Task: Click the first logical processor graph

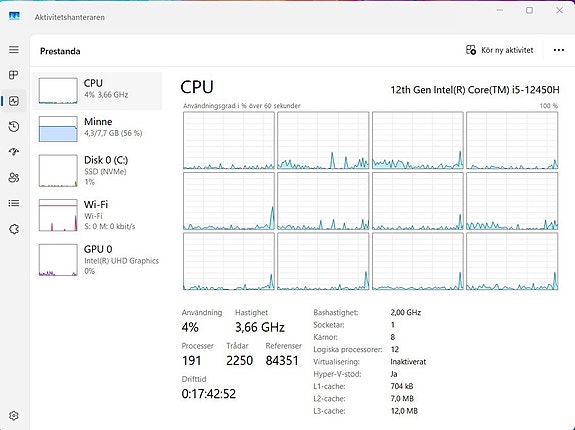Action: [x=229, y=140]
